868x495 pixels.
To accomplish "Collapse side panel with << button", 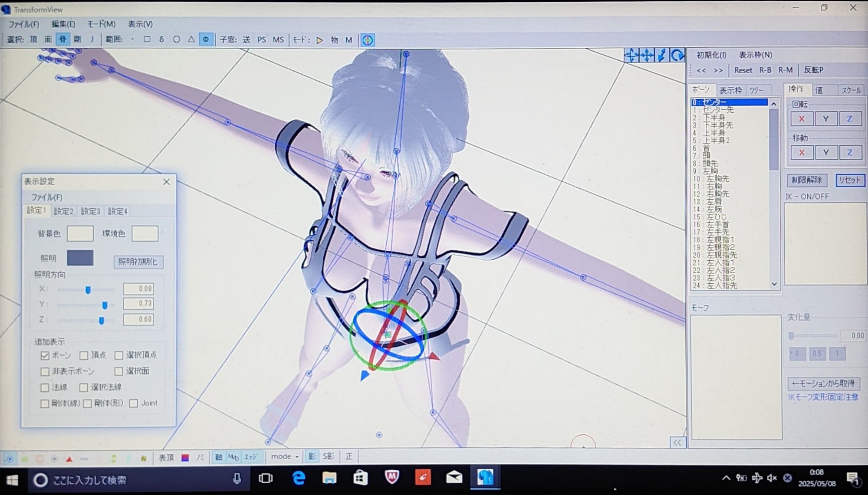I will [677, 443].
